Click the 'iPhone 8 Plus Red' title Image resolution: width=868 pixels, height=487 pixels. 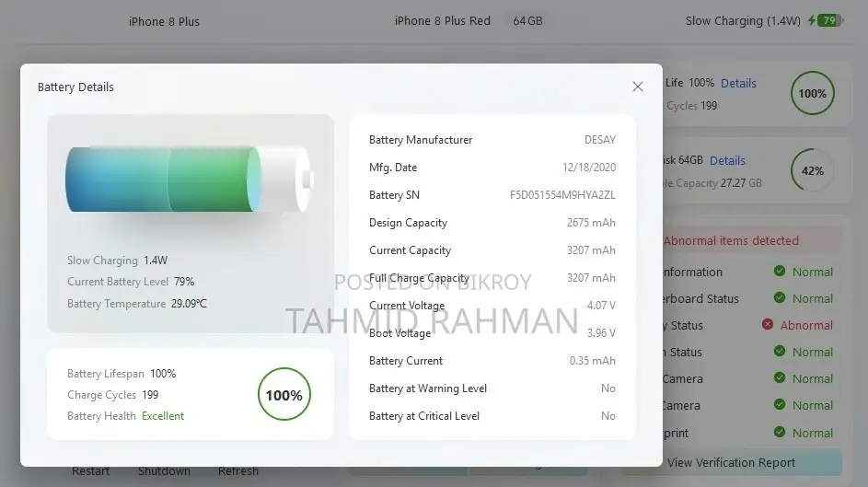[443, 21]
